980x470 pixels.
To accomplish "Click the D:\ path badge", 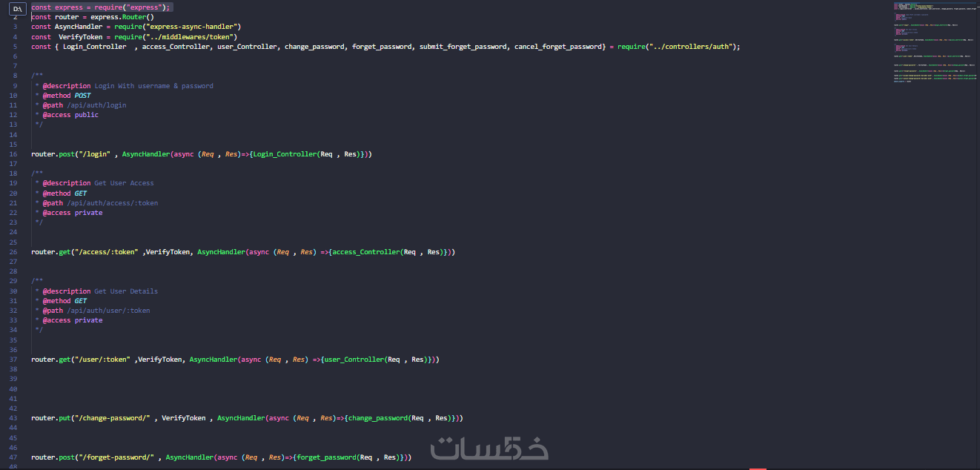I will click(16, 7).
